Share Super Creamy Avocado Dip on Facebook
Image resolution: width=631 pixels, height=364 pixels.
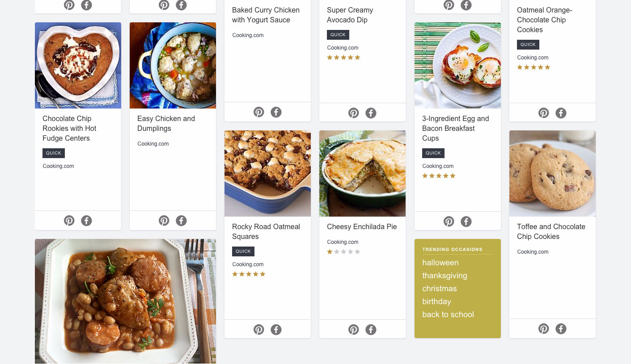(371, 113)
